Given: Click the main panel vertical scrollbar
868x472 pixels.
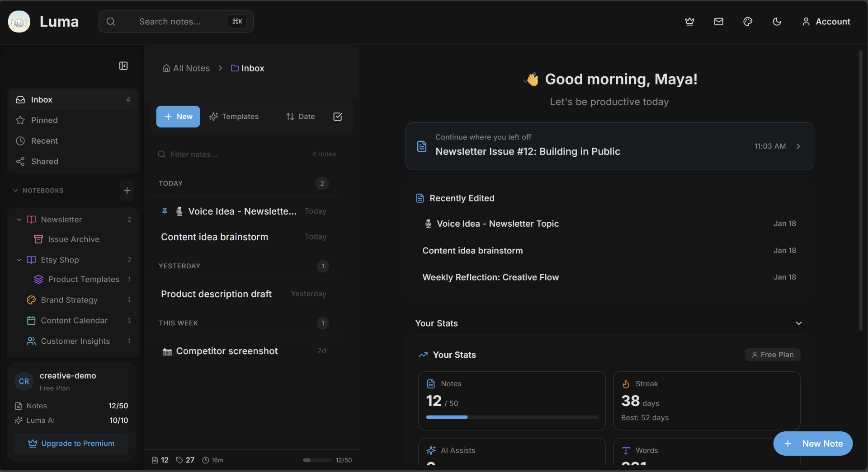Looking at the screenshot, I should pos(861,191).
